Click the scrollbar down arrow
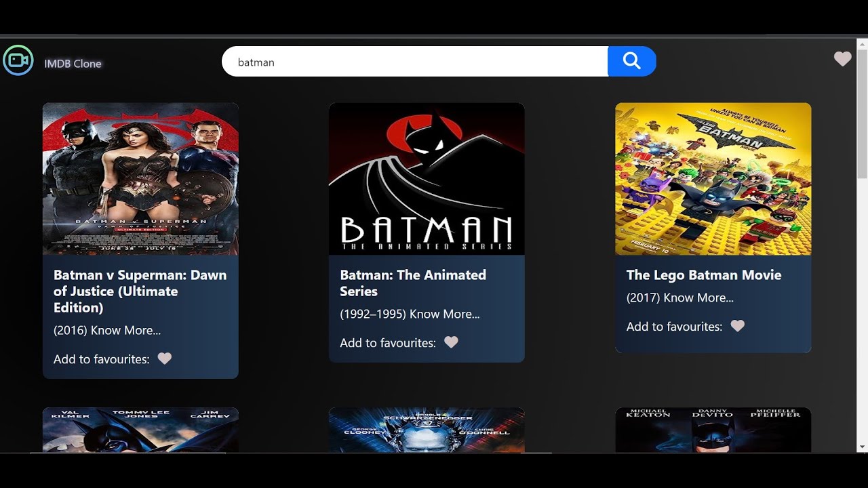Image resolution: width=868 pixels, height=488 pixels. 863,447
